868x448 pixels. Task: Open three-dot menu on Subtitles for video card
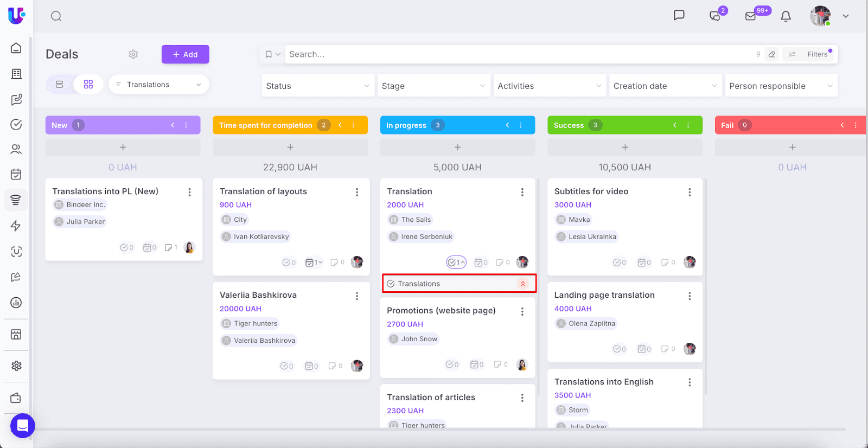pyautogui.click(x=690, y=192)
